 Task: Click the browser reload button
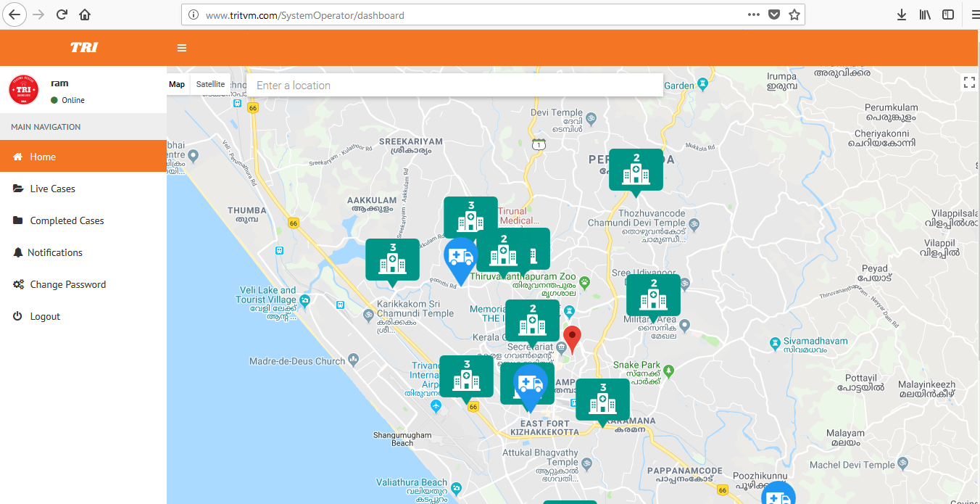[x=62, y=15]
